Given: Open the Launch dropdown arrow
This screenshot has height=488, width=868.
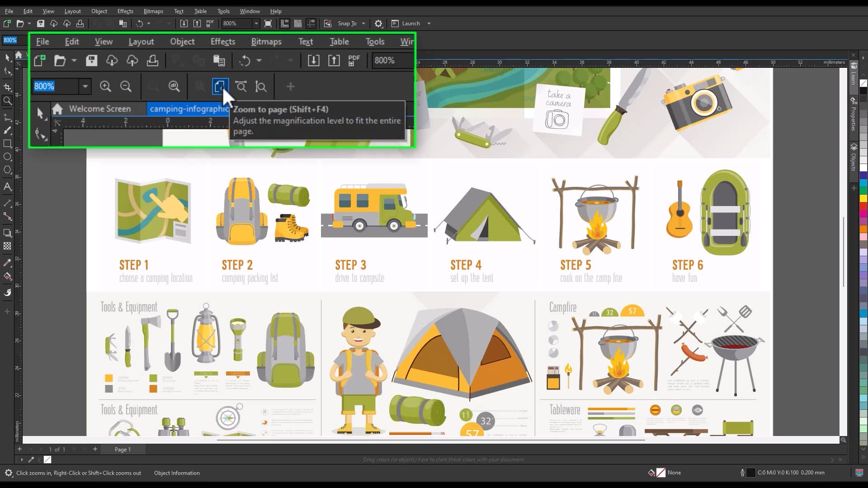Looking at the screenshot, I should pyautogui.click(x=429, y=23).
